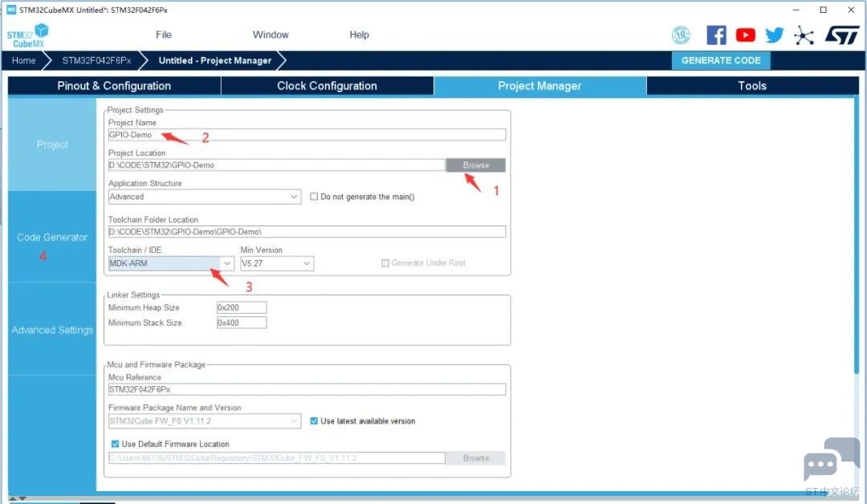This screenshot has width=867, height=504.
Task: Switch to Clock Configuration tab
Action: tap(327, 86)
